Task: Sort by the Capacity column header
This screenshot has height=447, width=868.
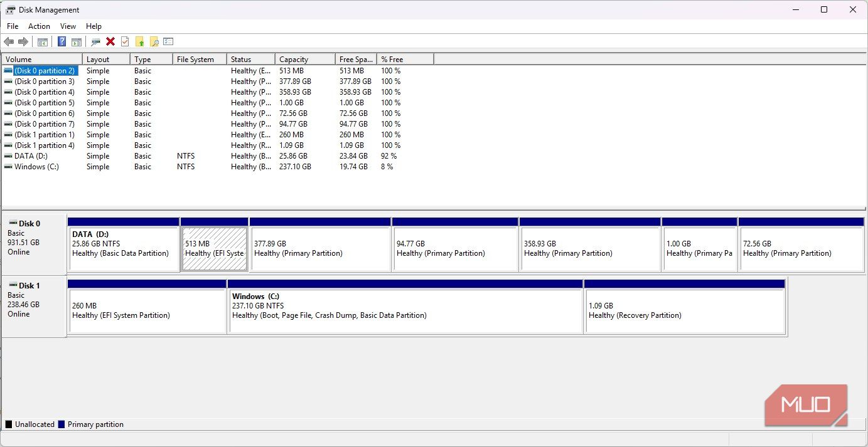Action: 305,59
